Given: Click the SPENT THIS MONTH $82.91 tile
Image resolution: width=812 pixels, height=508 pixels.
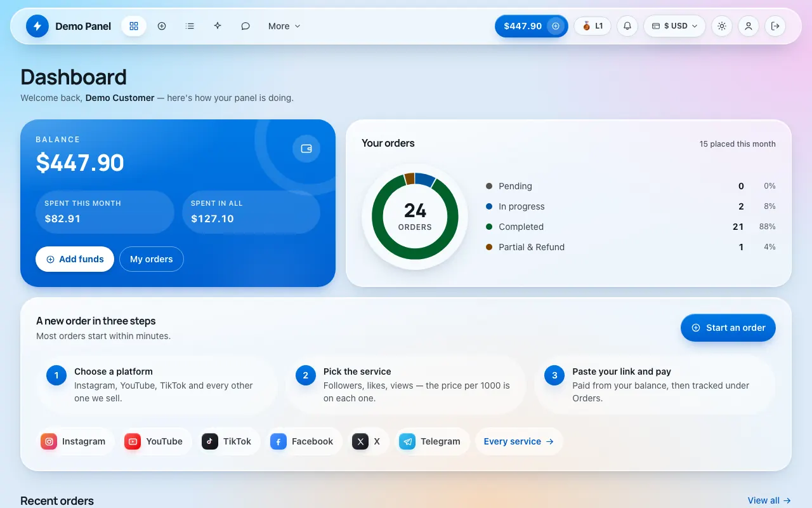Looking at the screenshot, I should pos(105,212).
